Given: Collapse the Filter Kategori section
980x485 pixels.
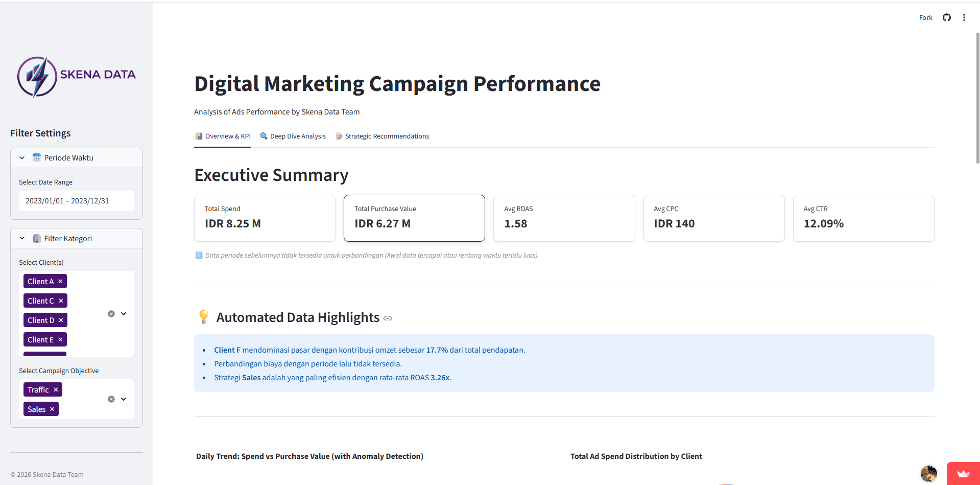Looking at the screenshot, I should pyautogui.click(x=21, y=238).
